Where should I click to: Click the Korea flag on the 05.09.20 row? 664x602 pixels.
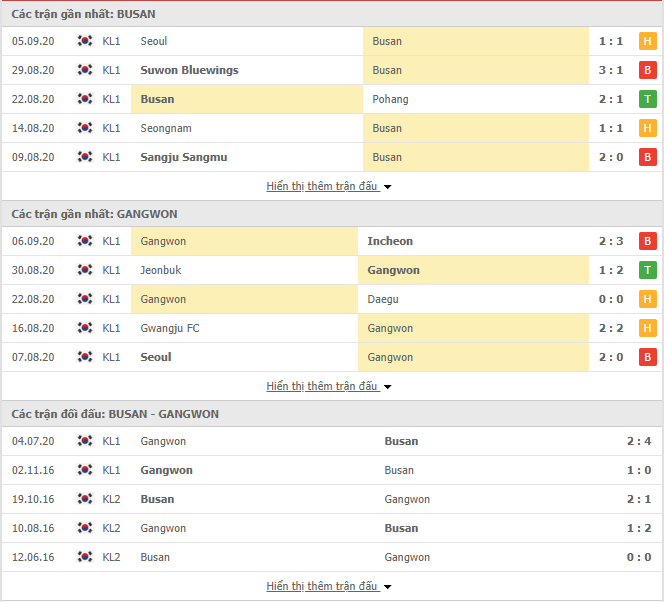coord(85,41)
